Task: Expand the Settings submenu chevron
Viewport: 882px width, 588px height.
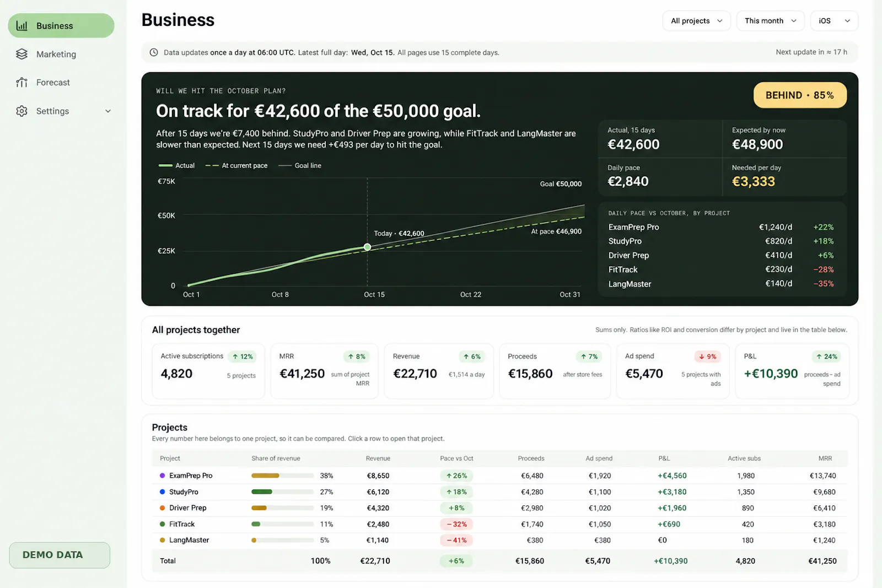Action: click(108, 111)
